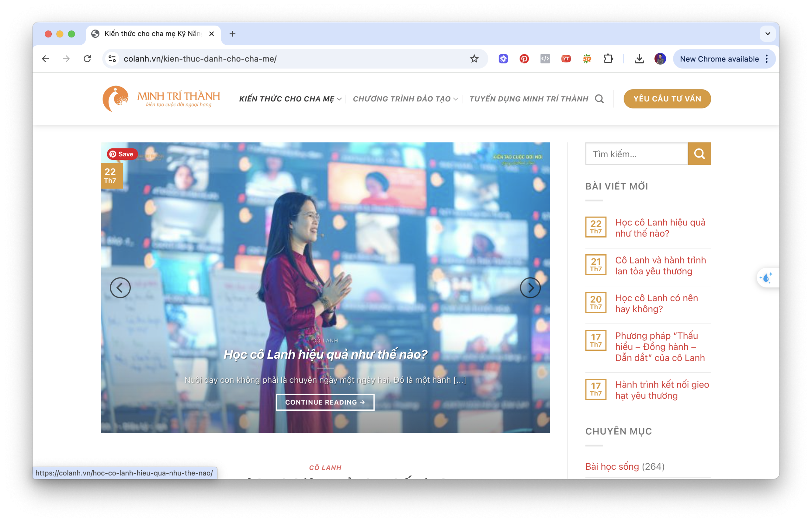812x522 pixels.
Task: Open the Chrome profile avatar
Action: (660, 59)
